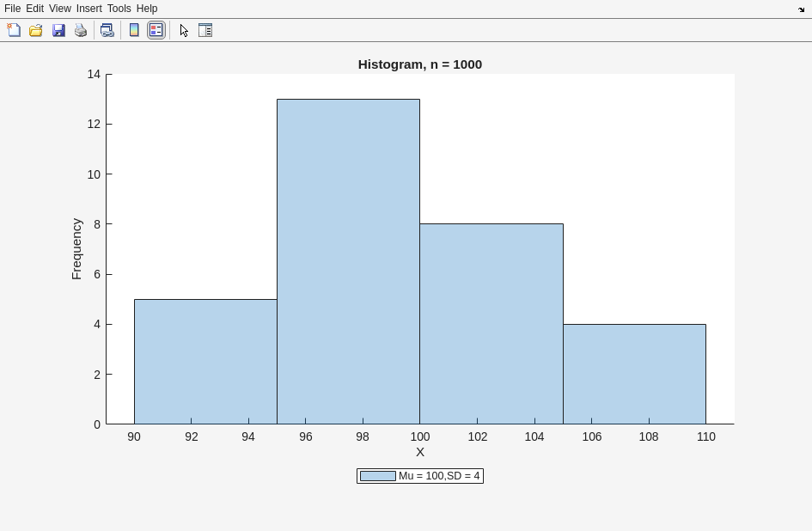Expand the View menu
The image size is (812, 531).
pos(59,9)
